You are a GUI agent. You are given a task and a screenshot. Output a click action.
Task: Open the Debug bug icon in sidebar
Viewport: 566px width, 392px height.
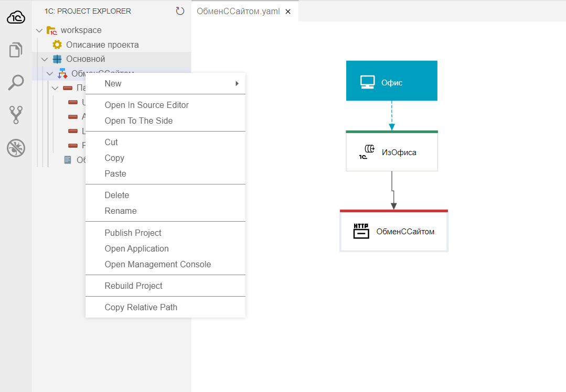(x=16, y=148)
